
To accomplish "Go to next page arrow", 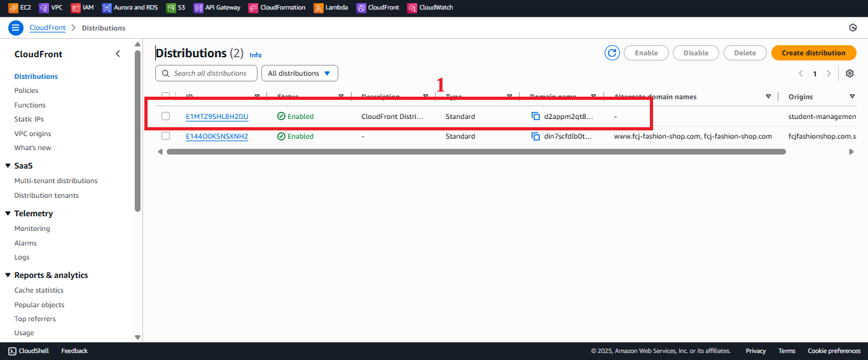I will (829, 74).
